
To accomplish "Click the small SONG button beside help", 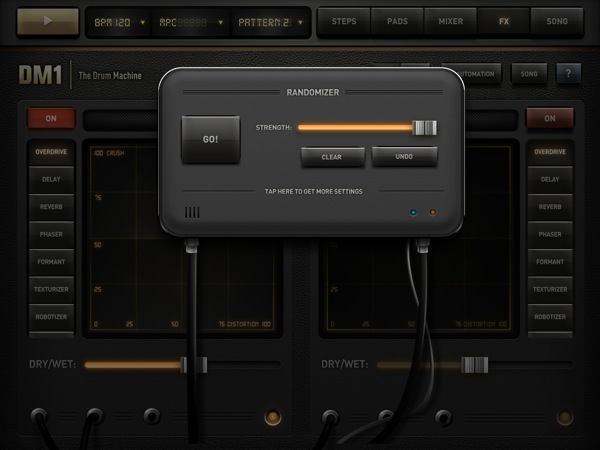I will (x=529, y=74).
